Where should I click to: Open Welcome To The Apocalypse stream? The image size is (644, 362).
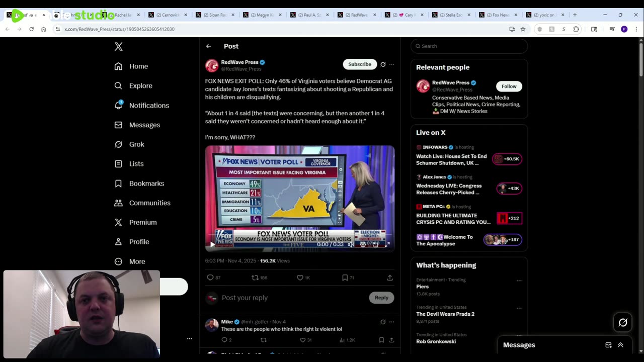pos(469,240)
